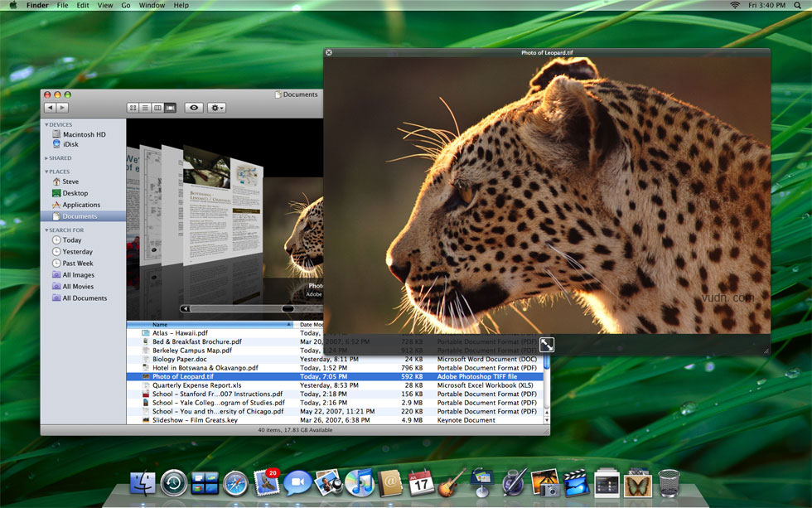
Task: Open iTunes from the Dock
Action: click(x=360, y=483)
